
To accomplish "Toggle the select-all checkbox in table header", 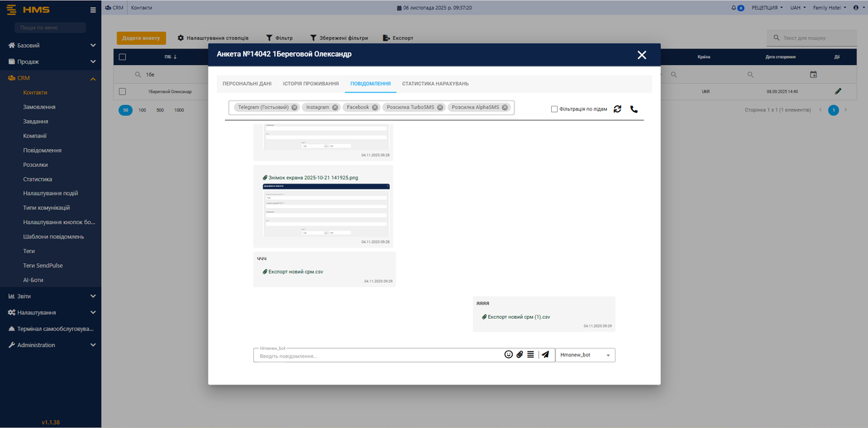I will pos(122,57).
